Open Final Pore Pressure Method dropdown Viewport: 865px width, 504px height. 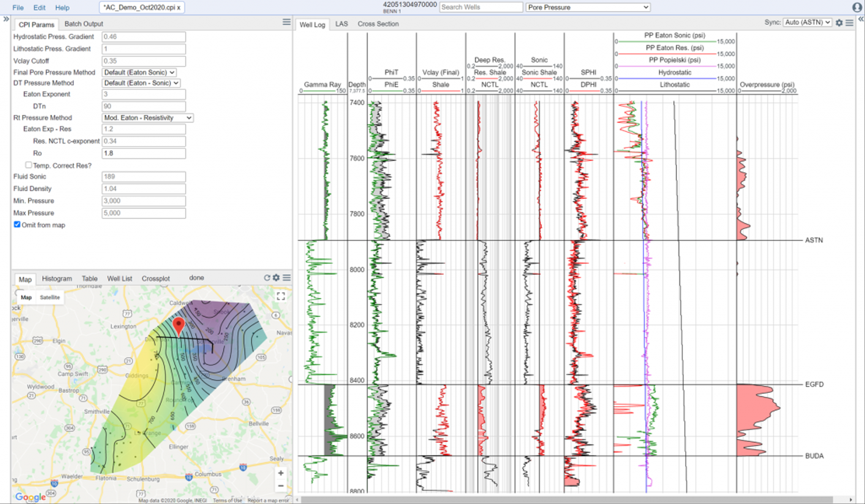pyautogui.click(x=139, y=73)
